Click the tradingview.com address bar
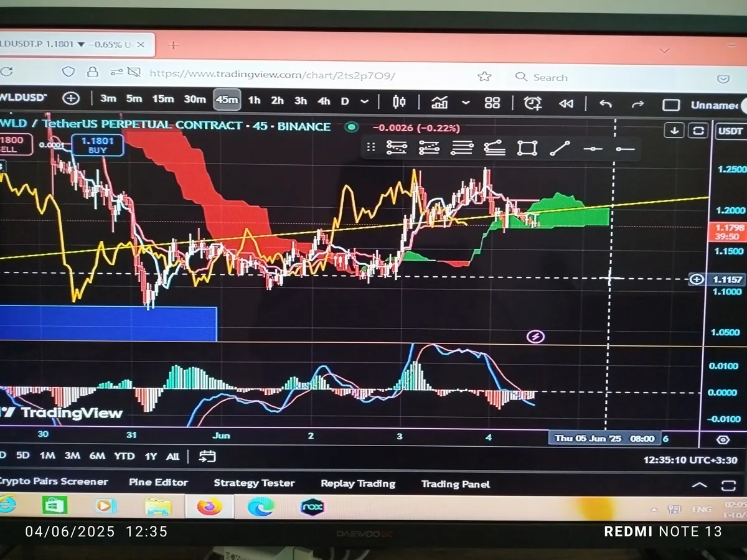Image resolution: width=747 pixels, height=560 pixels. (272, 75)
